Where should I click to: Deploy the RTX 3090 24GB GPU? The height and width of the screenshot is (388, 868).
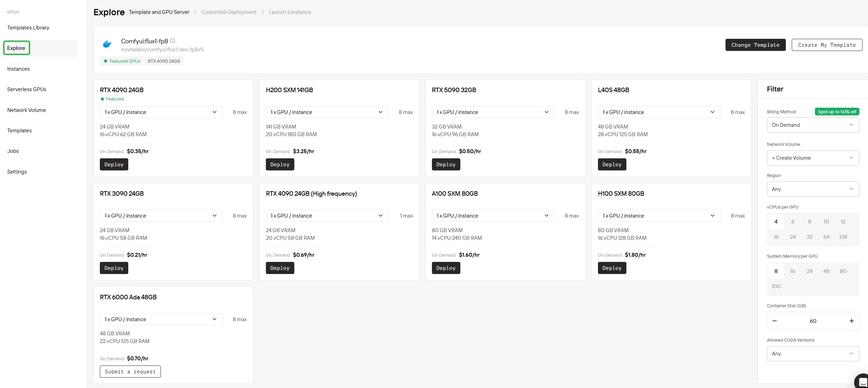tap(114, 268)
